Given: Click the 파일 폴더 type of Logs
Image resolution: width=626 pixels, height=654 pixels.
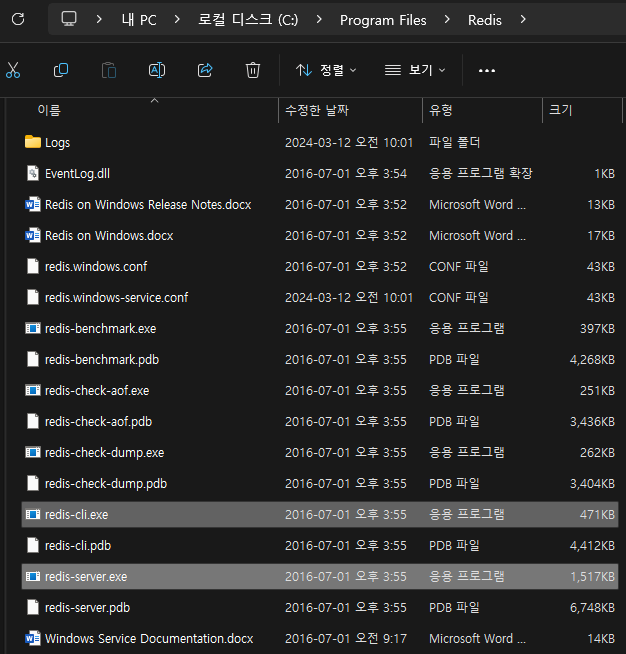Looking at the screenshot, I should click(454, 142).
